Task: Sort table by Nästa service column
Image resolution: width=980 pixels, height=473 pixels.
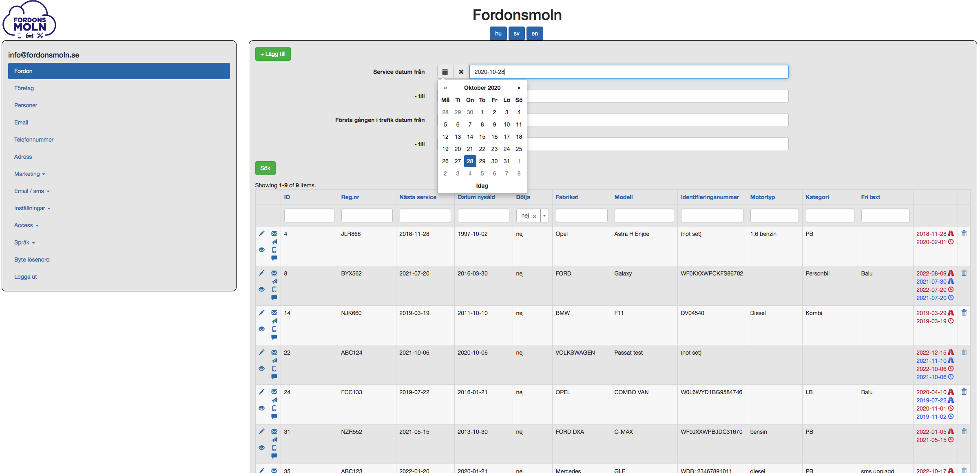Action: [x=418, y=197]
